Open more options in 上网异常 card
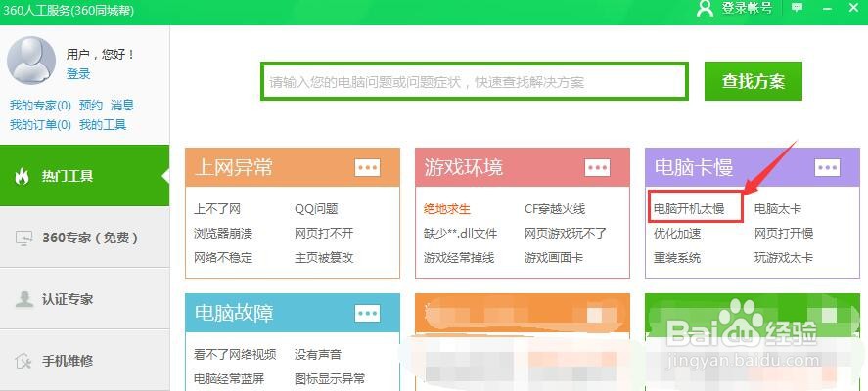868x391 pixels. point(368,167)
